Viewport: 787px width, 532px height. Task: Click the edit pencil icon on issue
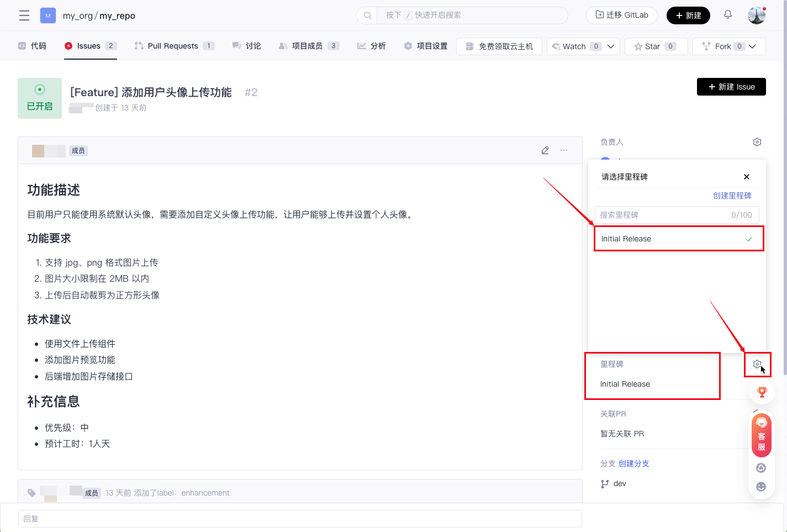[x=545, y=150]
